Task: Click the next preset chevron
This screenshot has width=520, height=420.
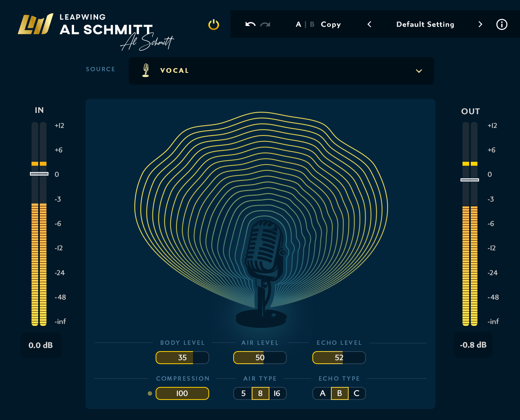Action: tap(480, 24)
